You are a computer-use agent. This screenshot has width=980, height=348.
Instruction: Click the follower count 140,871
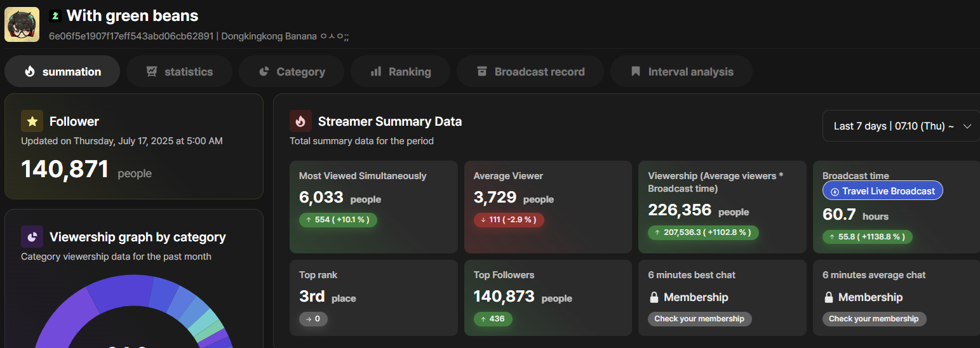click(65, 169)
